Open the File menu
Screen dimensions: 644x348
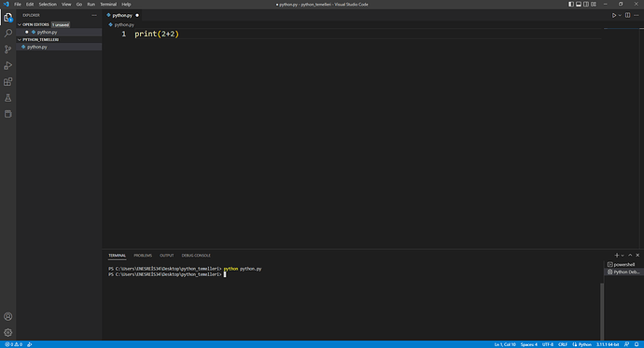(x=18, y=4)
